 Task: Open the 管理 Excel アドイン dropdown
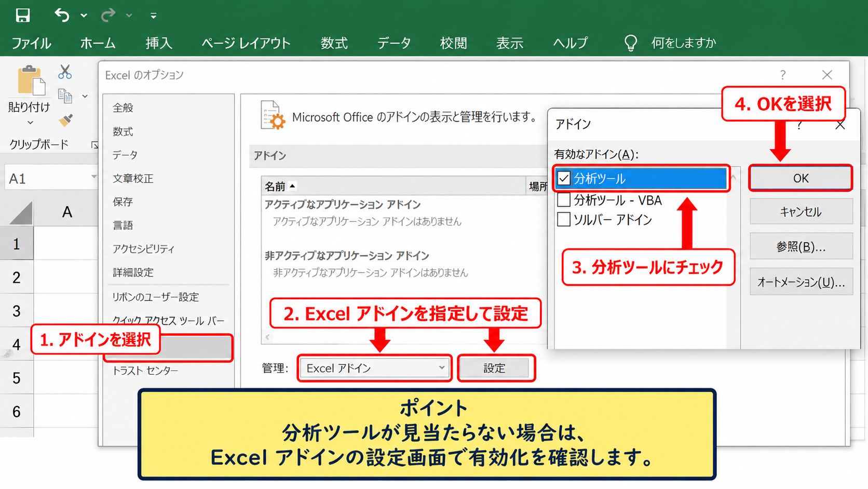375,368
